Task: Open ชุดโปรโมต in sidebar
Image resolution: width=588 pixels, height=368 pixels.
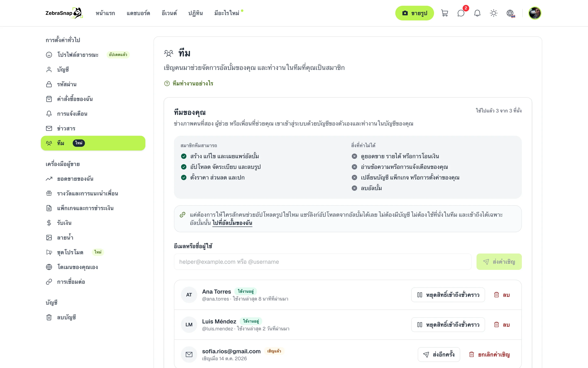Action: [x=93, y=252]
